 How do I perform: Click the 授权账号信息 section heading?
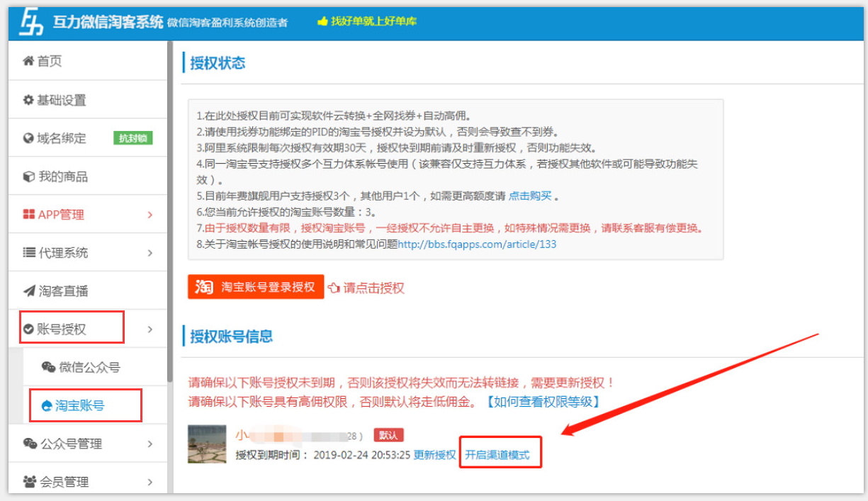pos(232,337)
